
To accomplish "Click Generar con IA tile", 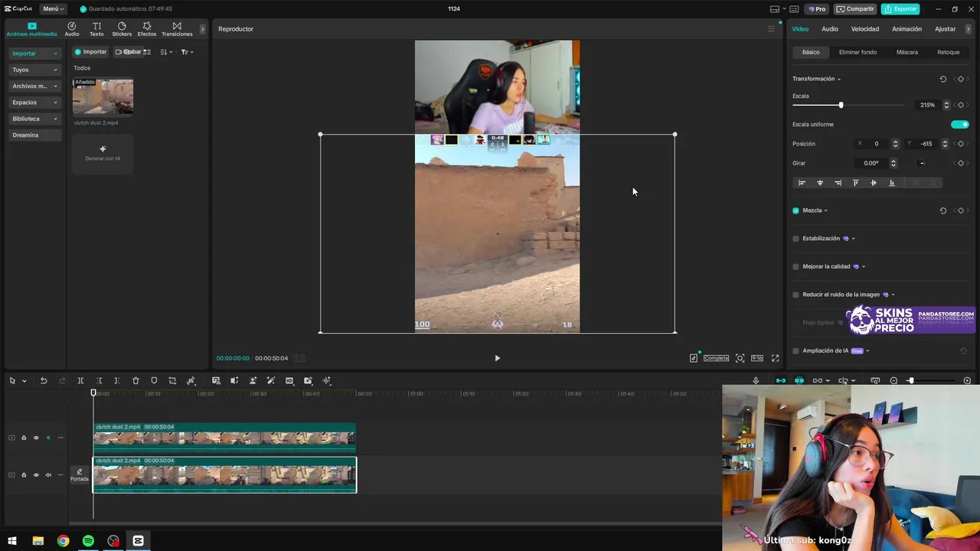I will point(103,152).
